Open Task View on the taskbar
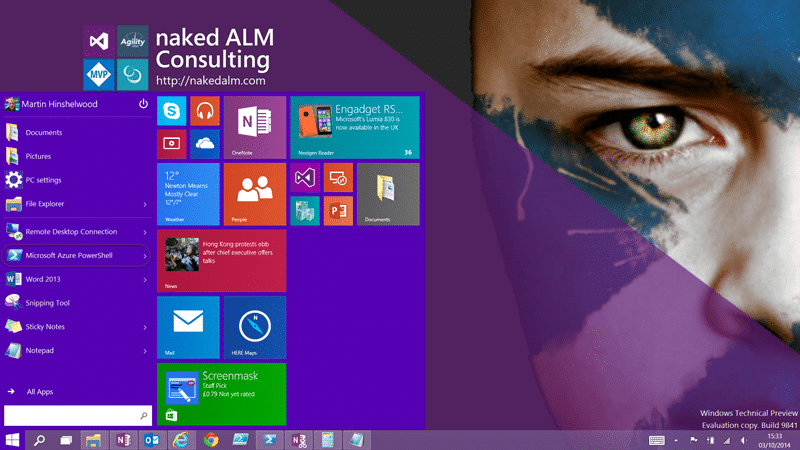 (x=66, y=440)
